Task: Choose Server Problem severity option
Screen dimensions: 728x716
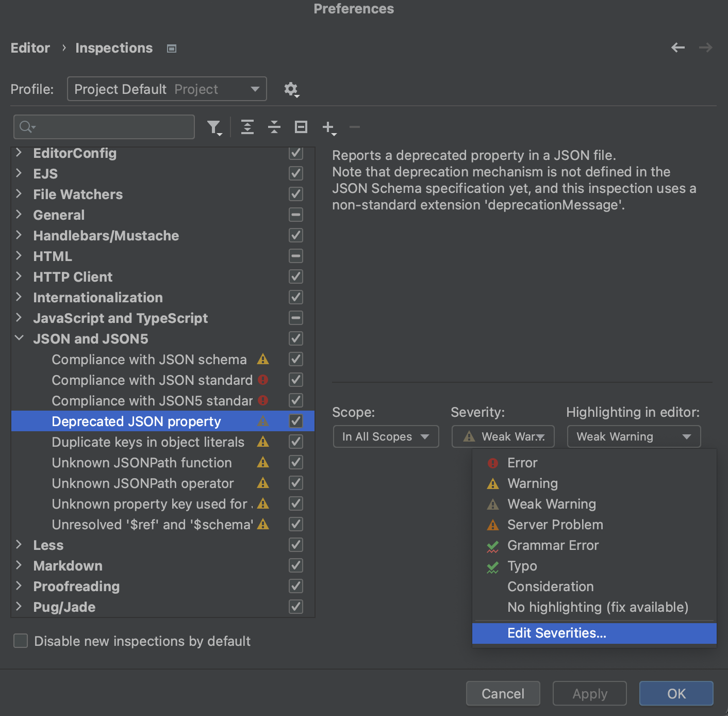Action: (555, 525)
